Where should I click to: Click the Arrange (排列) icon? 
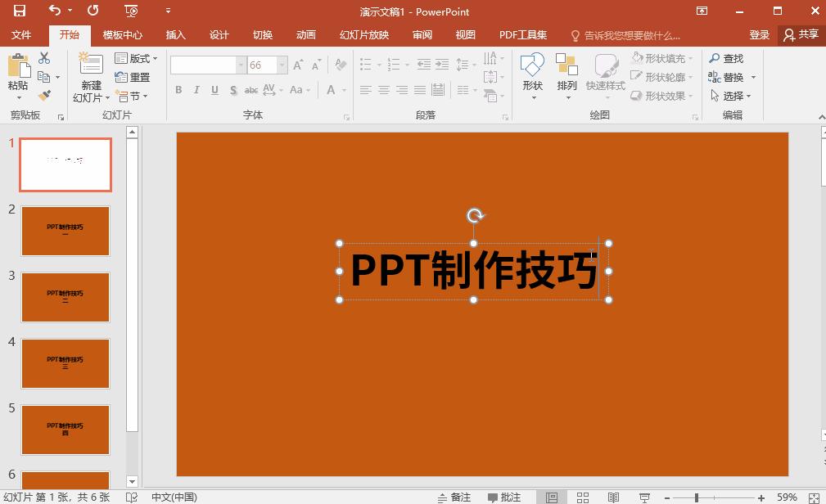[566, 65]
